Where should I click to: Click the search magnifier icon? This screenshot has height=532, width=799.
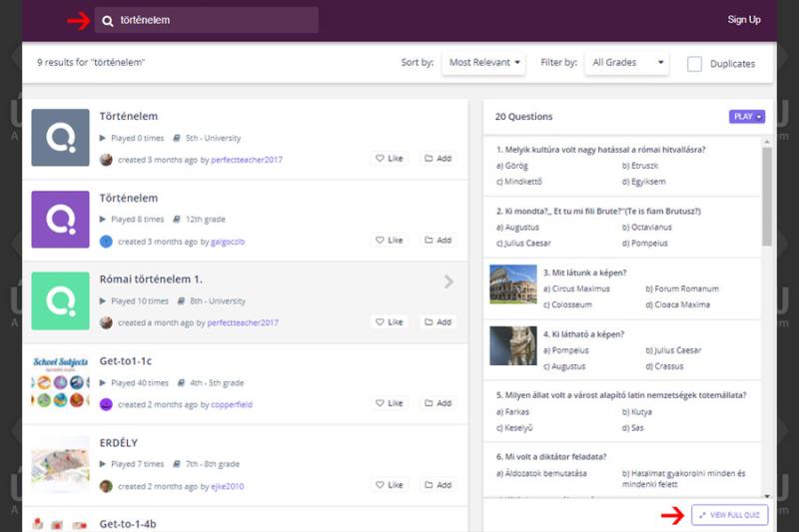pyautogui.click(x=108, y=20)
